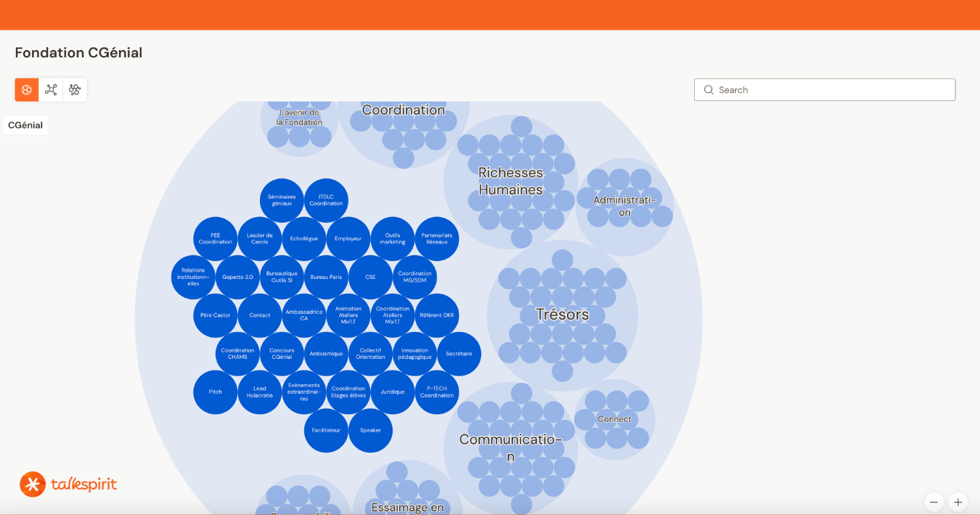Select the PEE Coordination role
The width and height of the screenshot is (980, 515).
pyautogui.click(x=216, y=239)
